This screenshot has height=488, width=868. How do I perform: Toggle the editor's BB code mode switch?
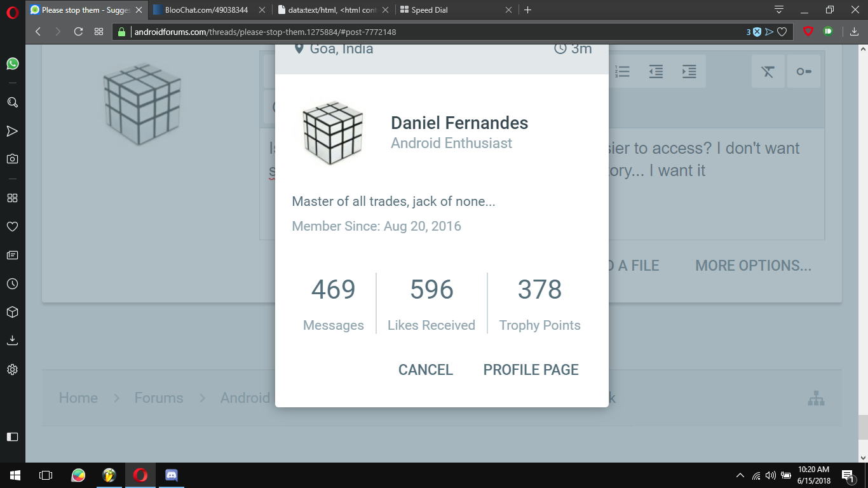click(x=803, y=71)
